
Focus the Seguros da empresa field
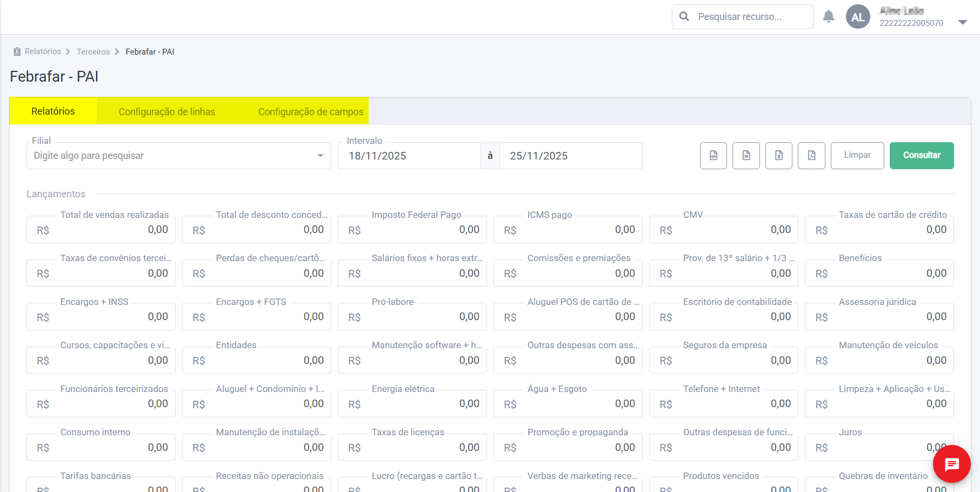pyautogui.click(x=724, y=360)
